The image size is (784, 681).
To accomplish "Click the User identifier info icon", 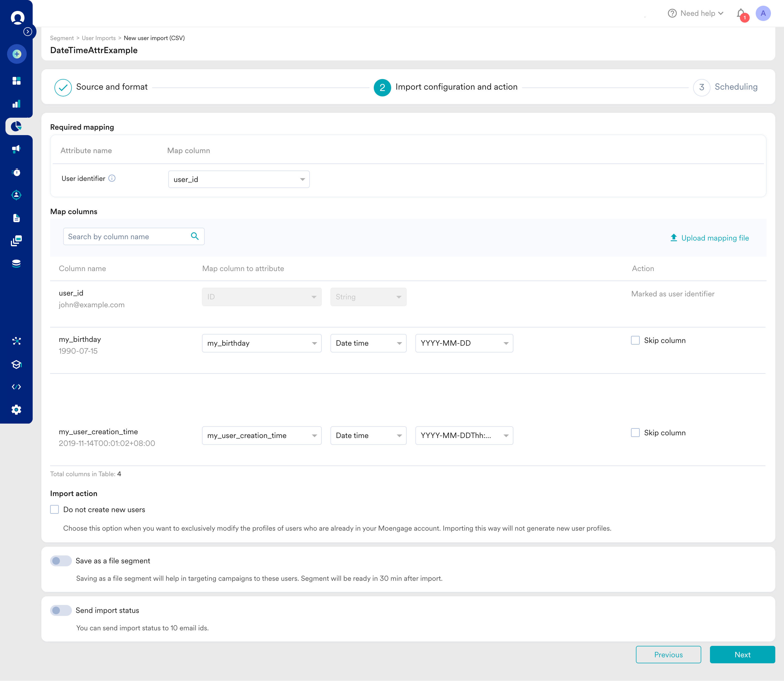I will [x=112, y=178].
